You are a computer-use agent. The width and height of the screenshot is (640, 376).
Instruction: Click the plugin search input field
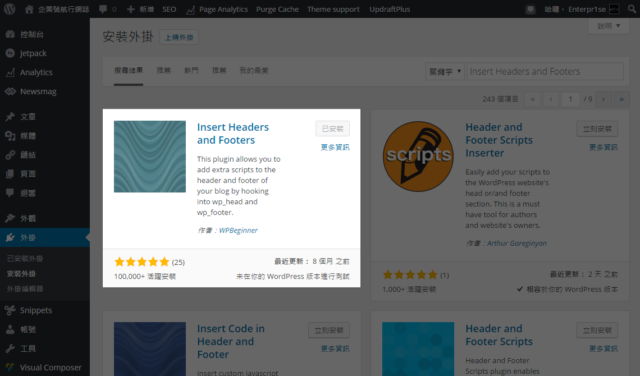coord(545,71)
